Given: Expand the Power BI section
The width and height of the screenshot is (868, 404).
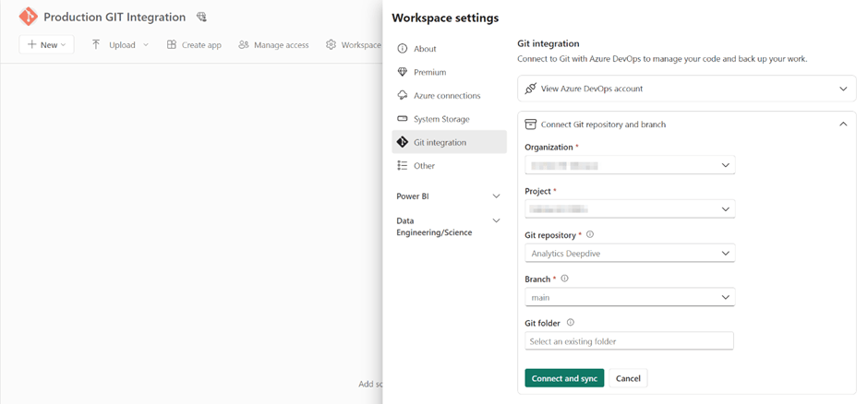Looking at the screenshot, I should click(449, 196).
